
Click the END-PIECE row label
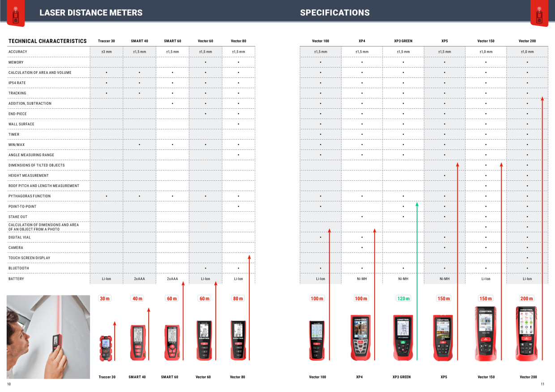point(18,114)
